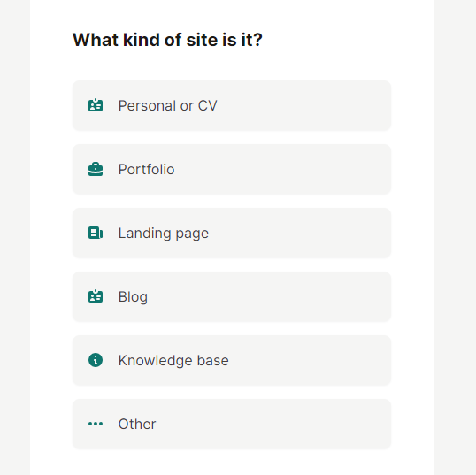Click the word "site" in the heading
Image resolution: width=476 pixels, height=475 pixels.
point(202,40)
